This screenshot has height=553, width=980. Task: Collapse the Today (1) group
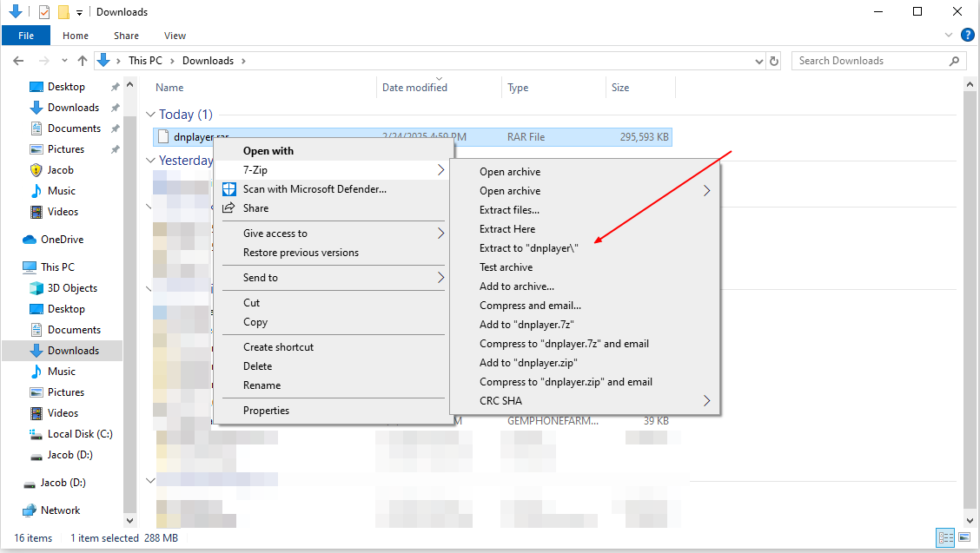(x=150, y=115)
